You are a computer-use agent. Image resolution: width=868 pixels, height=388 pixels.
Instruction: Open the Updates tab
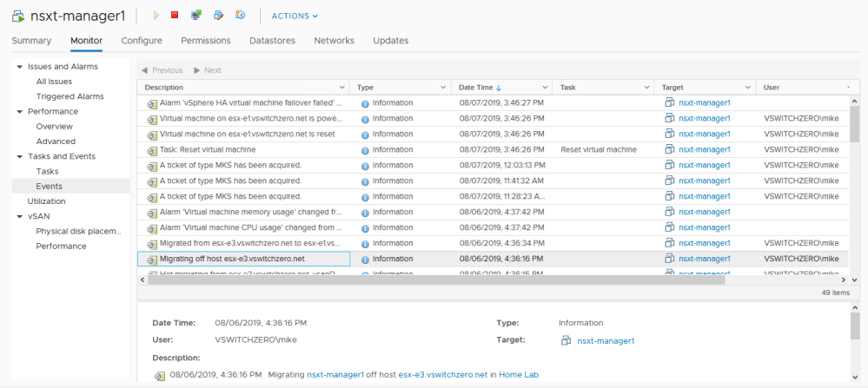pos(391,40)
